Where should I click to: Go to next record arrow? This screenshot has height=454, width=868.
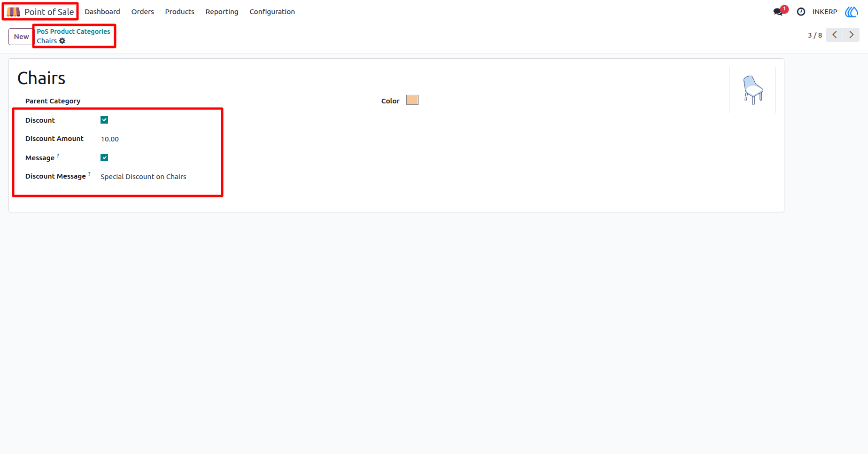point(851,35)
